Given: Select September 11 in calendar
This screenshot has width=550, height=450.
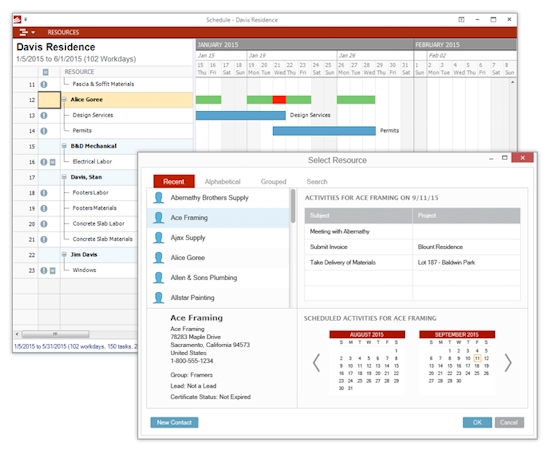Looking at the screenshot, I should tap(477, 358).
